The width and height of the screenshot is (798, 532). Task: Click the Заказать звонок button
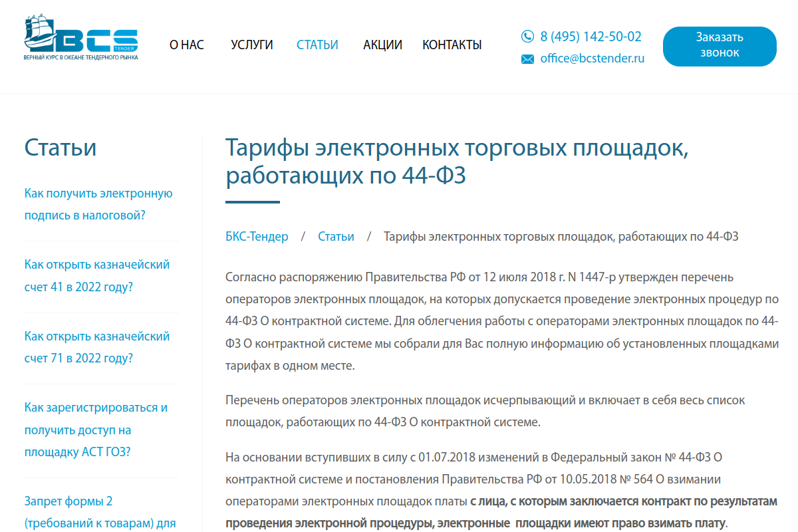point(720,46)
